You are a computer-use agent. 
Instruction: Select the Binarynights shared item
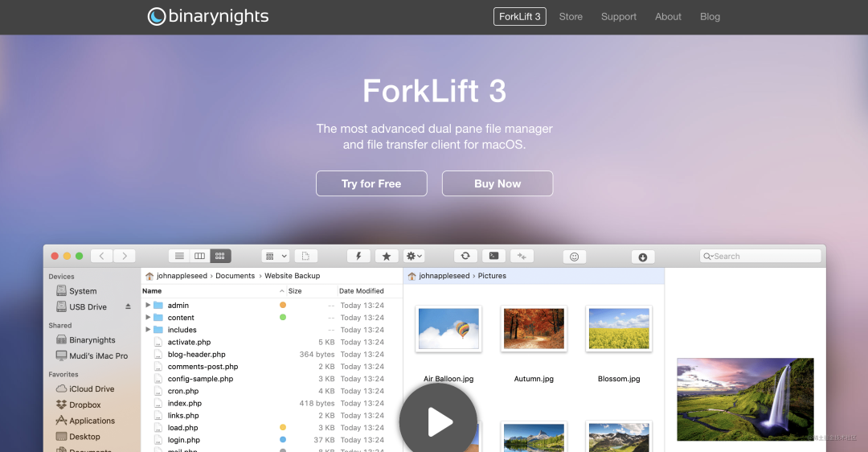(86, 339)
